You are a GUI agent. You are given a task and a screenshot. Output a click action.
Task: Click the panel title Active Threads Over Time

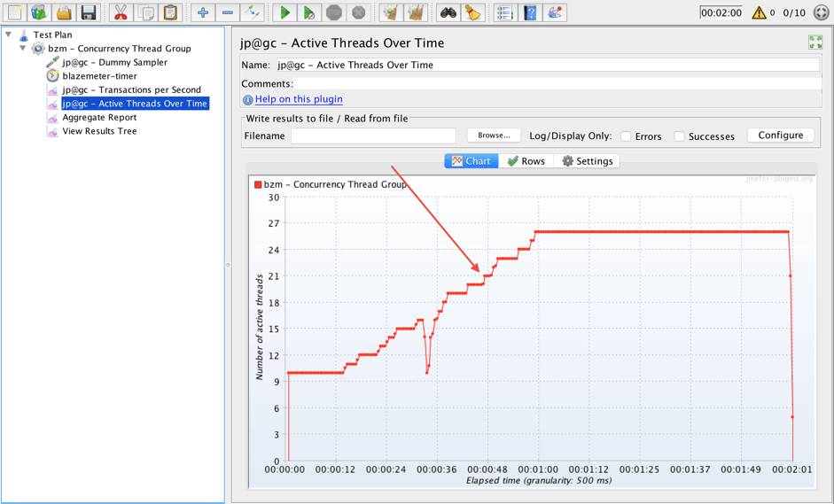pyautogui.click(x=342, y=43)
